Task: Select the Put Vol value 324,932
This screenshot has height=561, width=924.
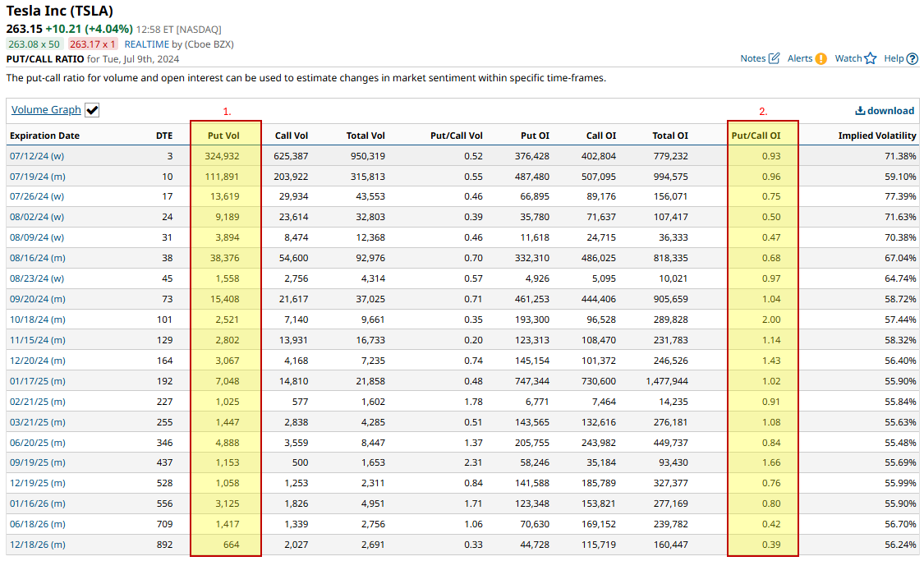Action: tap(222, 156)
